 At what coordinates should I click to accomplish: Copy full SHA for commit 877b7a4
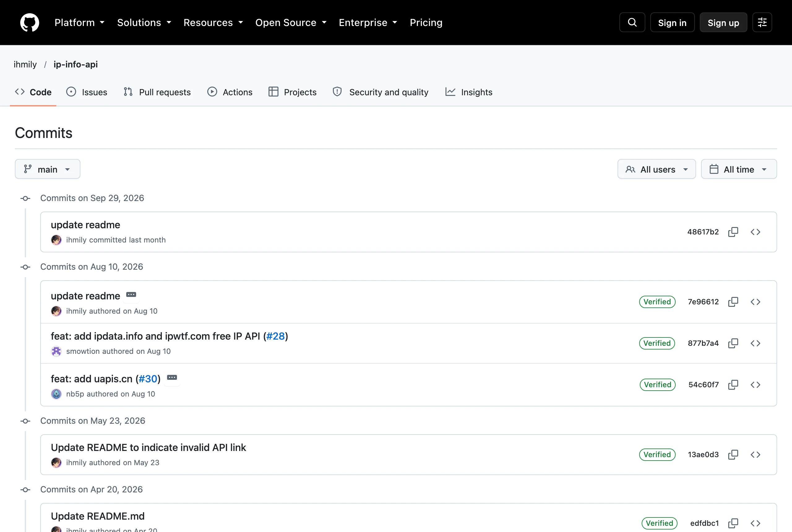pyautogui.click(x=733, y=343)
